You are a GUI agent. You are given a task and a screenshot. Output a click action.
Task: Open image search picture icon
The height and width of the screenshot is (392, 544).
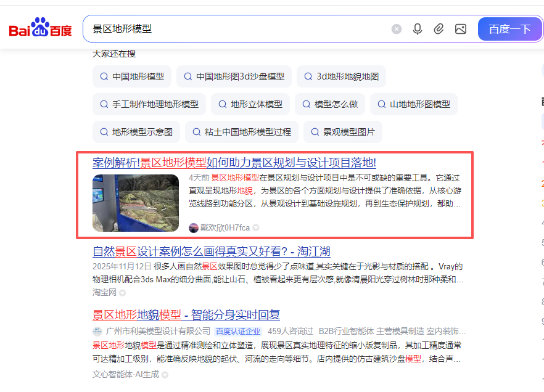(x=460, y=29)
